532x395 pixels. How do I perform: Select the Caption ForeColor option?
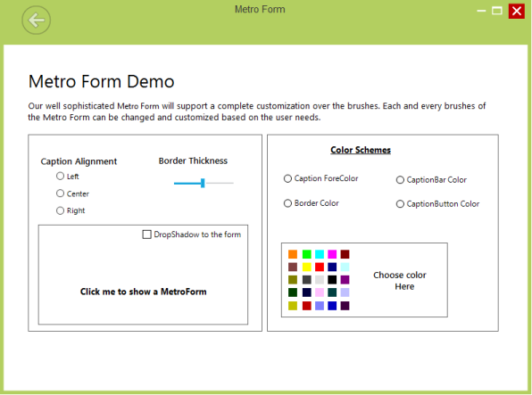tap(287, 178)
